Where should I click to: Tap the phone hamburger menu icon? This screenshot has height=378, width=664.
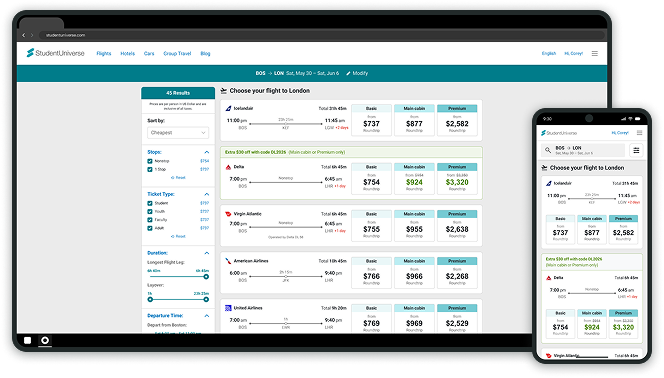point(639,133)
